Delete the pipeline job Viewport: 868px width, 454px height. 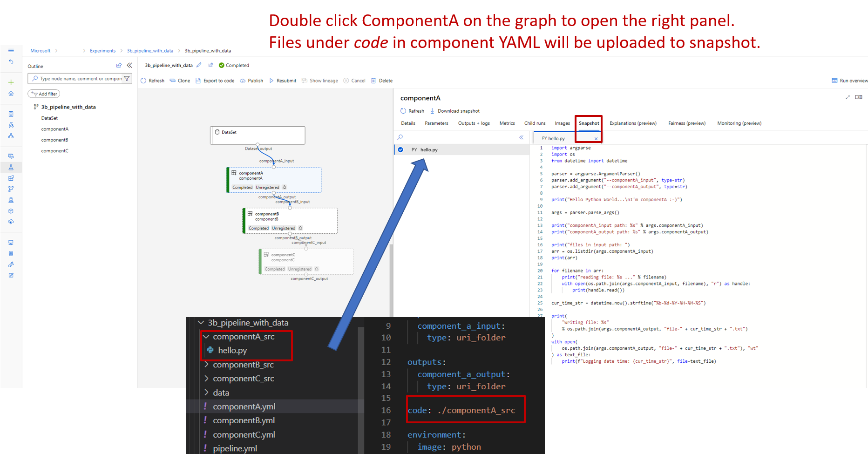click(382, 81)
